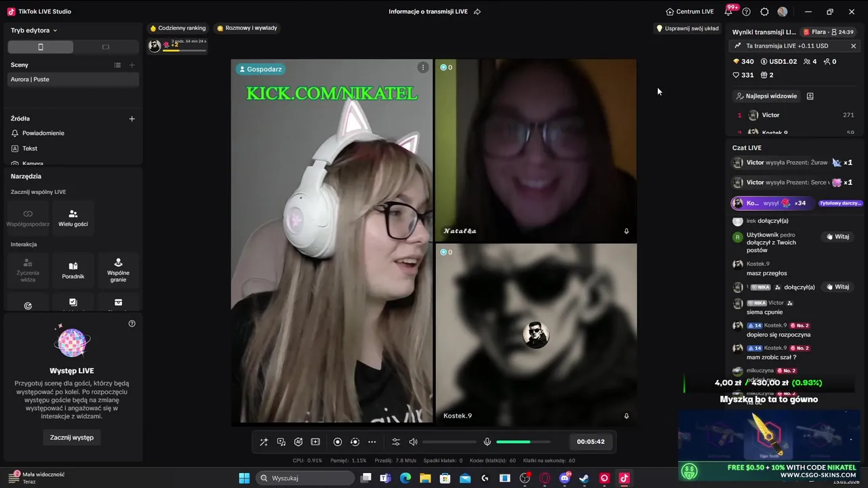Adjust the green microphone volume slider
Image resolution: width=868 pixels, height=488 pixels.
(523, 442)
